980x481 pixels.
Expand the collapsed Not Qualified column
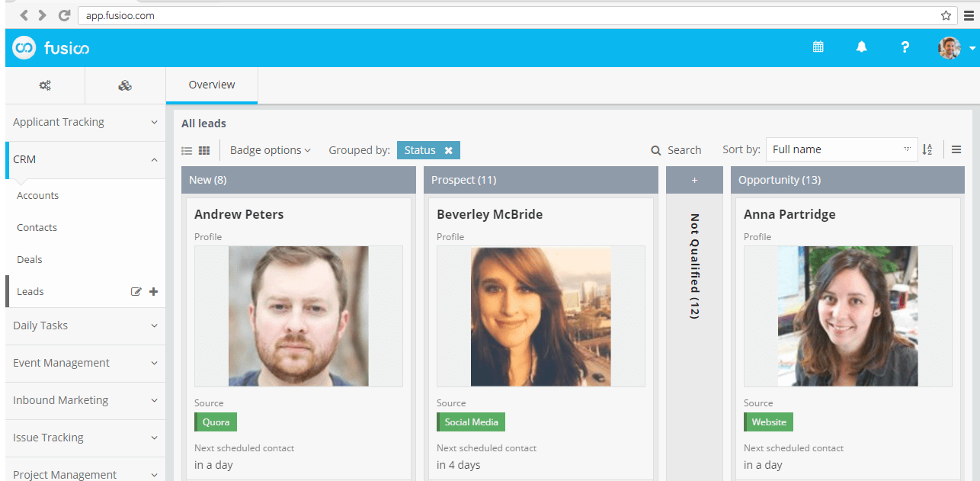click(x=694, y=267)
